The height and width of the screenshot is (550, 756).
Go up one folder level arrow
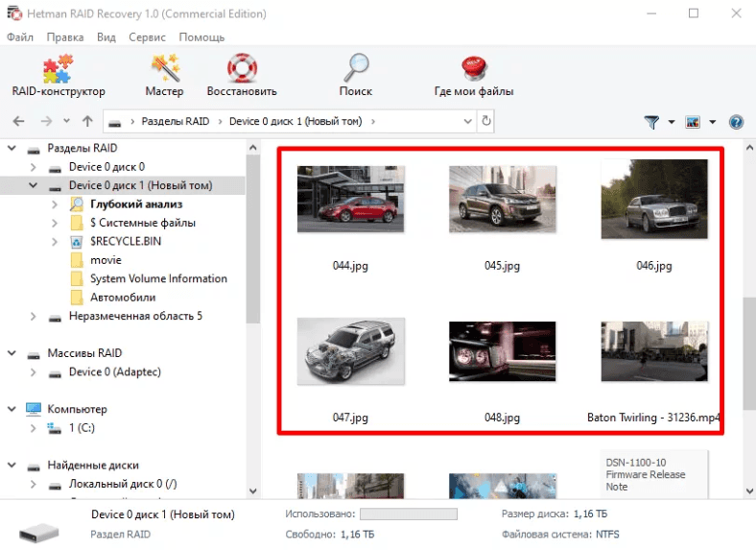(x=87, y=122)
